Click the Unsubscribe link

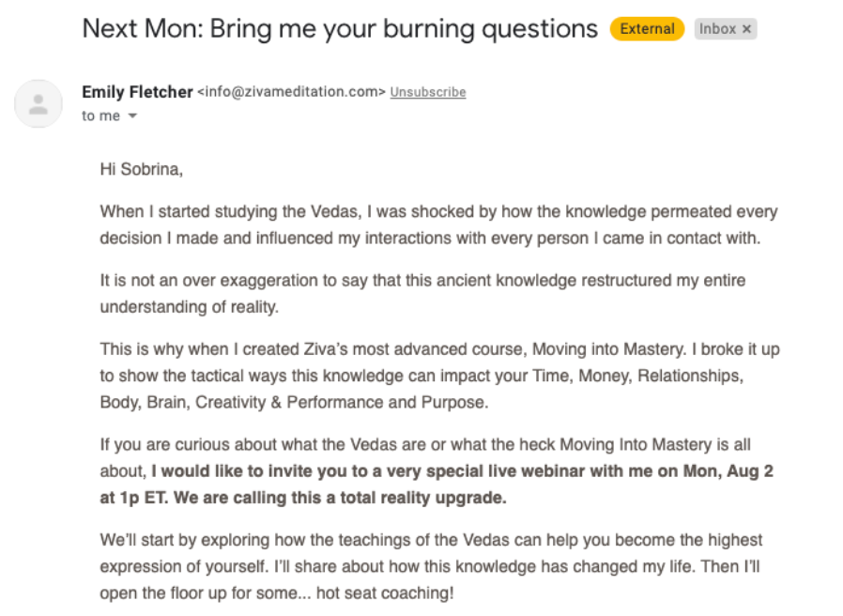tap(428, 92)
